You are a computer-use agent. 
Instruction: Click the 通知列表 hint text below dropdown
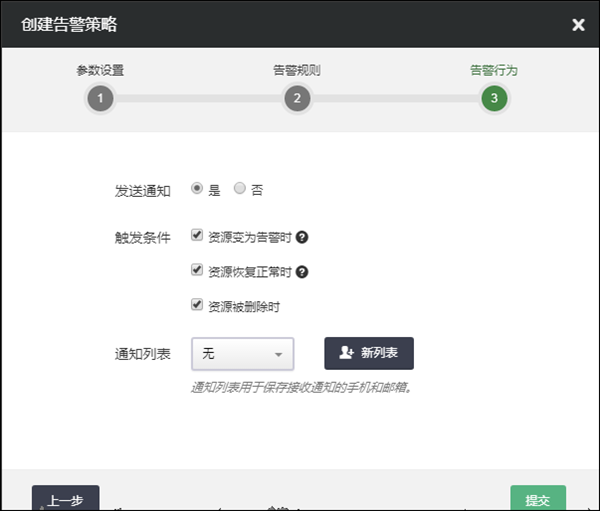(302, 387)
